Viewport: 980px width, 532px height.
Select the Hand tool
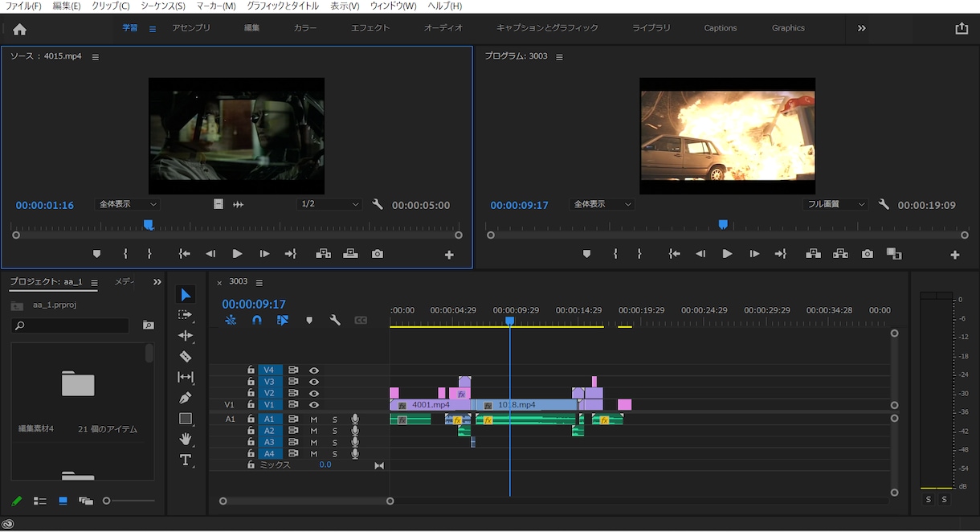(186, 439)
